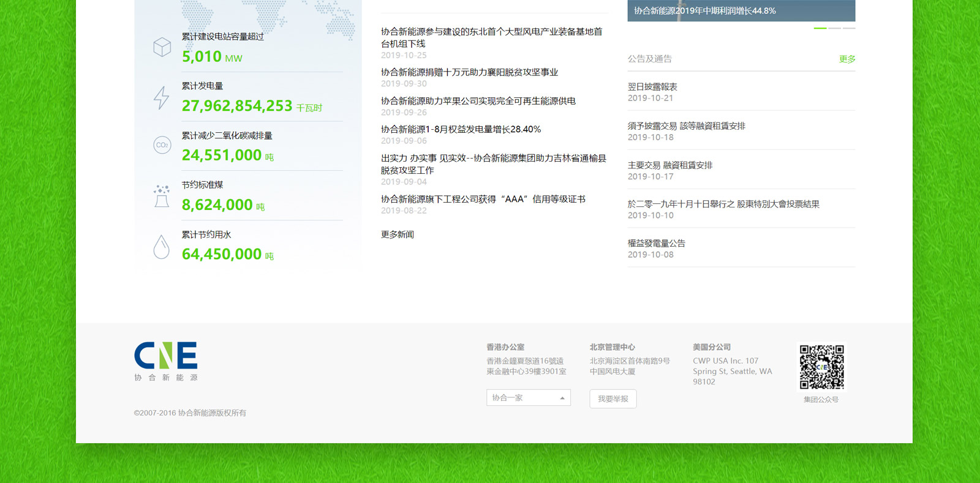Click the 集团公众号 QR code image
980x483 pixels.
(821, 367)
